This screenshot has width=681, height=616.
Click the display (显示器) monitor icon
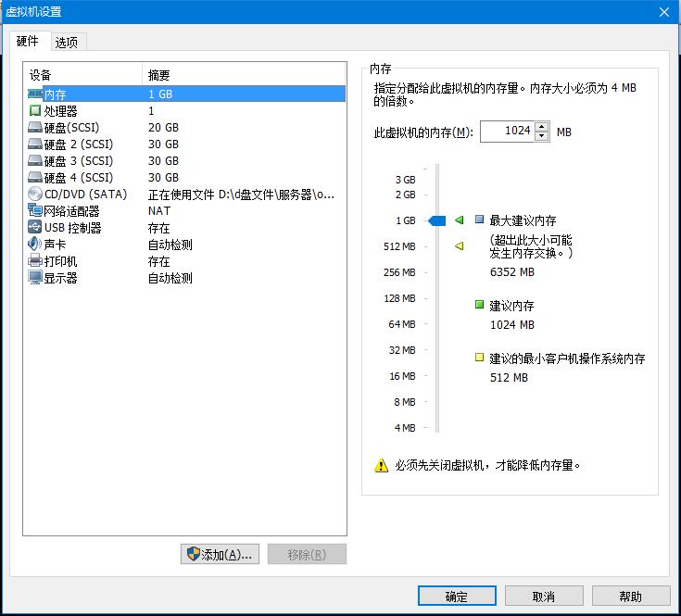35,277
